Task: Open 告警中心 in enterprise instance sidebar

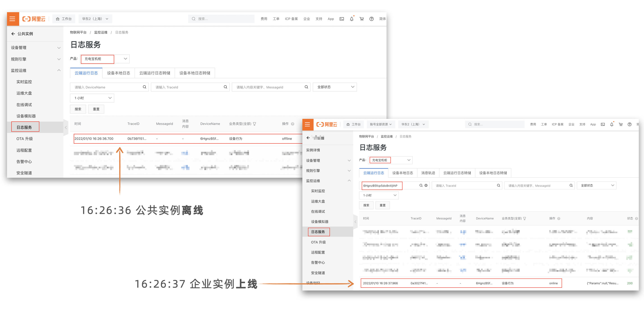Action: [x=318, y=262]
